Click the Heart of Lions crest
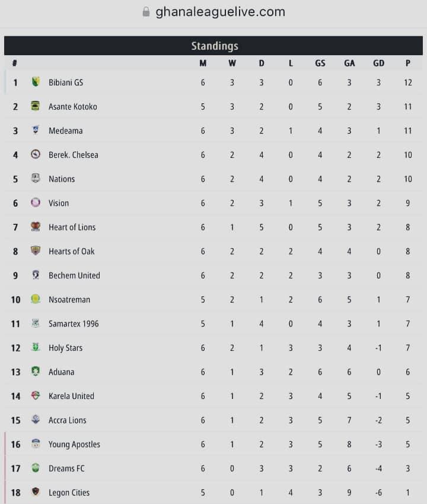The height and width of the screenshot is (504, 427). pos(36,227)
